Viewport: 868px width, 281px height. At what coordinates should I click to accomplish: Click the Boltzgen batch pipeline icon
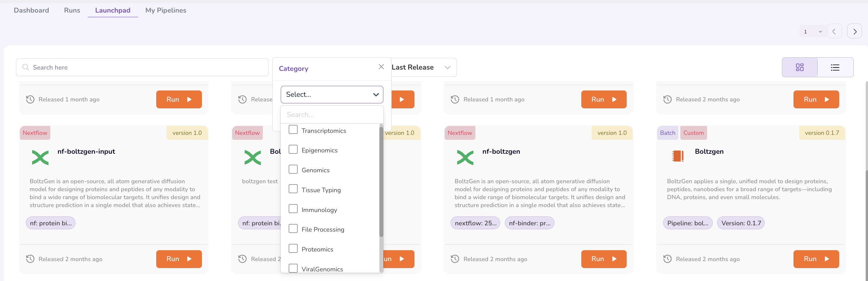click(678, 156)
